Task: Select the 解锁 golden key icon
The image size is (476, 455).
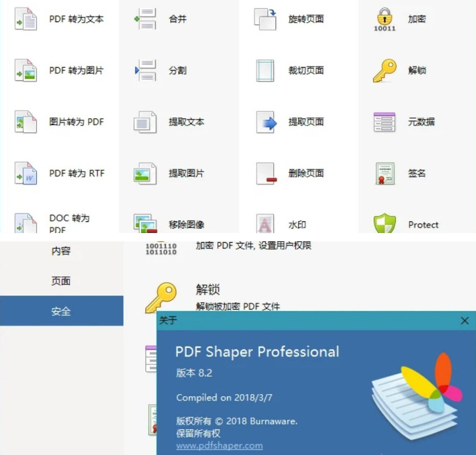Action: (x=385, y=71)
